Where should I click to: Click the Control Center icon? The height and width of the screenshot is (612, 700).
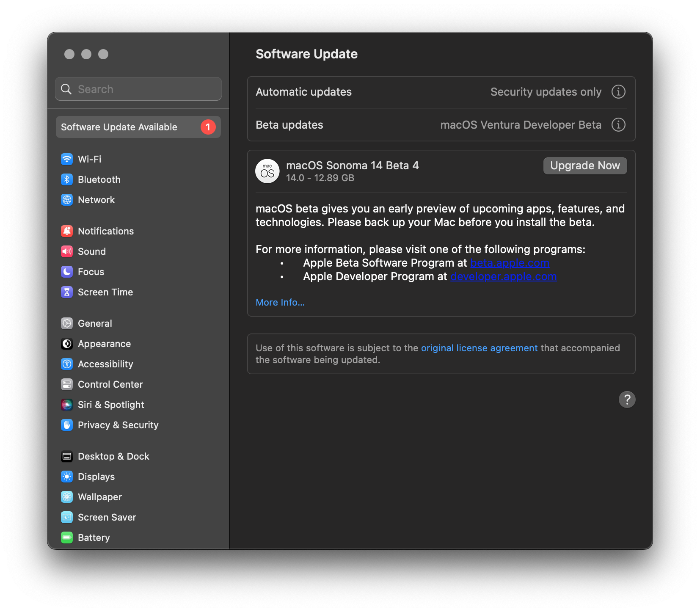tap(67, 384)
